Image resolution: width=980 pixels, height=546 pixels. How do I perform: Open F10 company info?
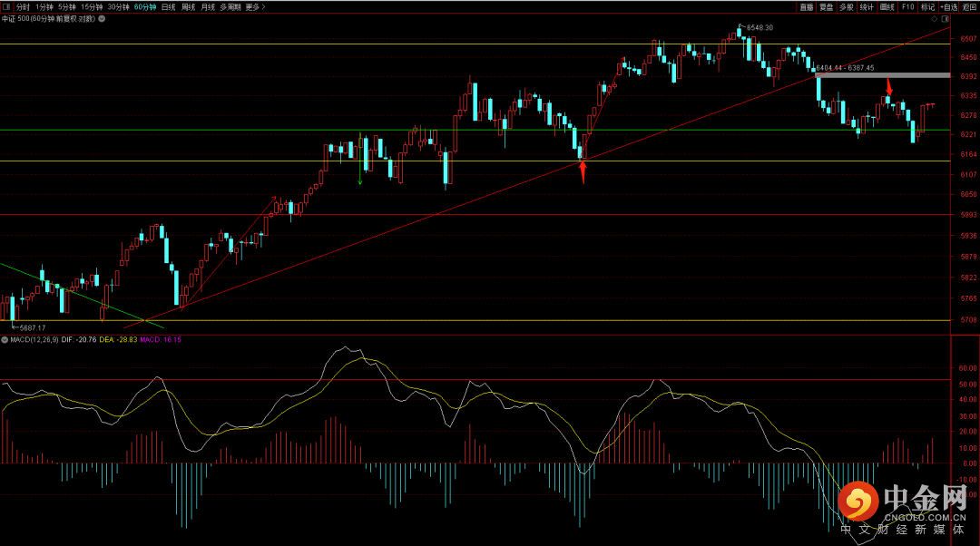pos(907,7)
